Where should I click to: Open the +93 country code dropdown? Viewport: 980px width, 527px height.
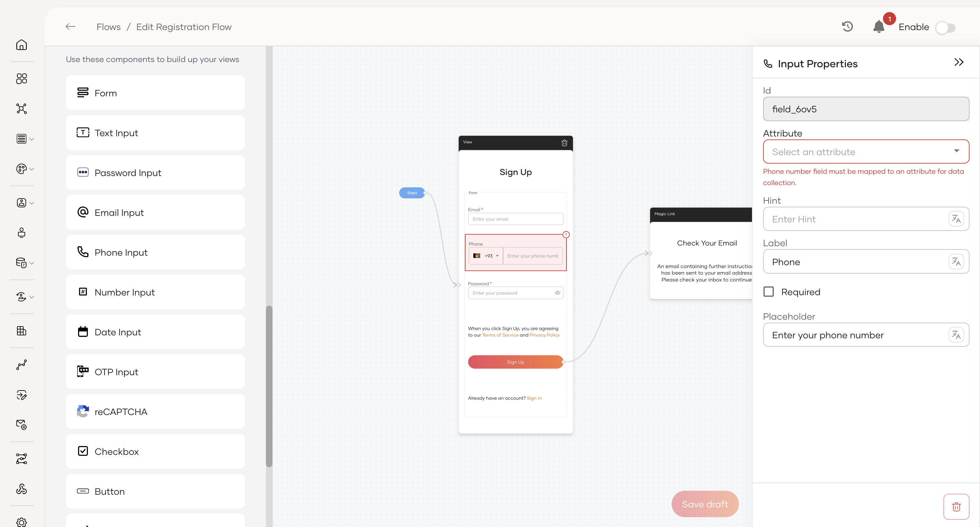coord(486,256)
